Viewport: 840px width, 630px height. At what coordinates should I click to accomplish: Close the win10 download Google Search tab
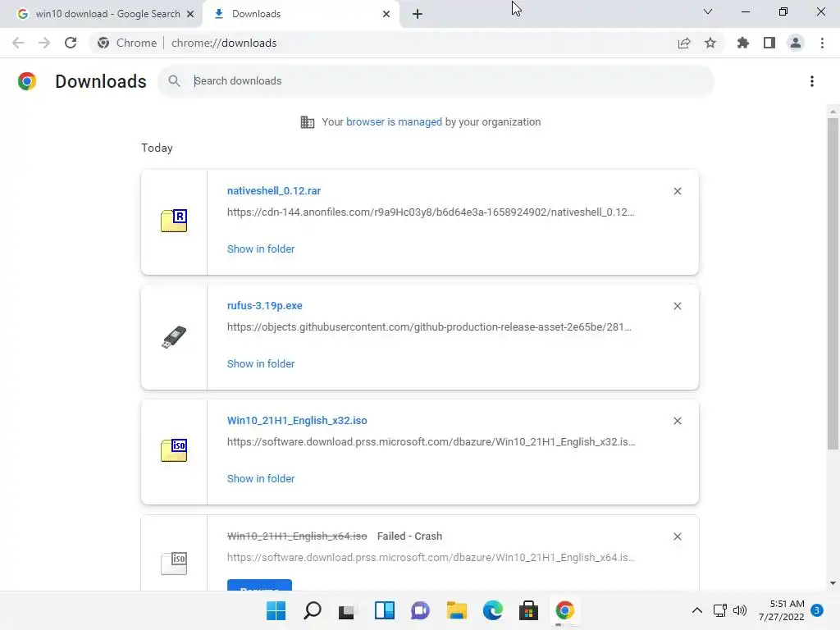pyautogui.click(x=190, y=14)
